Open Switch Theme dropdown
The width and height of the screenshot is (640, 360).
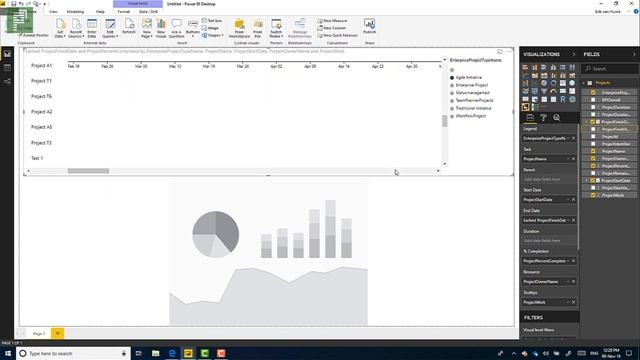(x=276, y=28)
